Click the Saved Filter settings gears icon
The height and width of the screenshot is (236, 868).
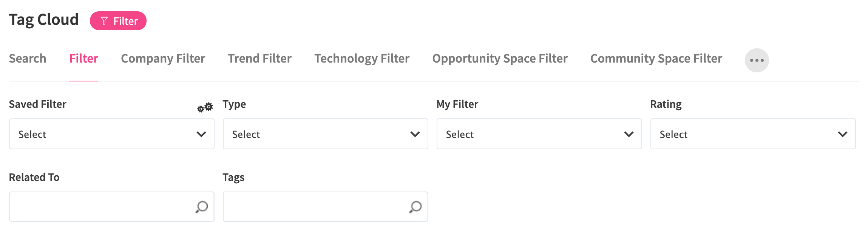pyautogui.click(x=205, y=107)
